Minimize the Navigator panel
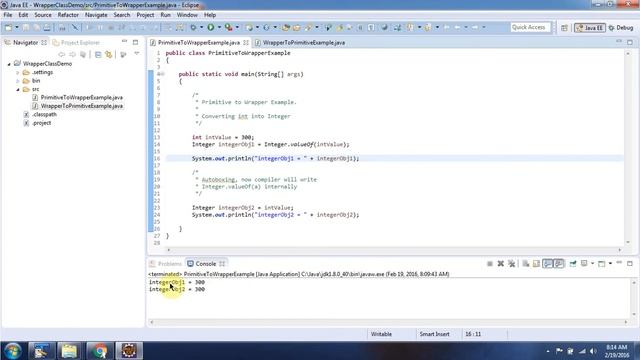 tap(124, 42)
